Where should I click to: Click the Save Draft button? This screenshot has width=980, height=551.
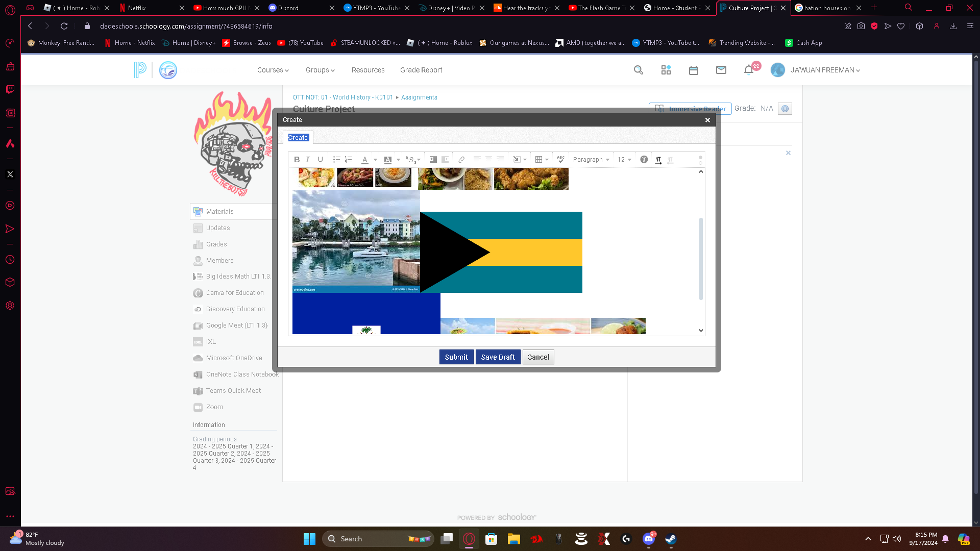coord(498,357)
